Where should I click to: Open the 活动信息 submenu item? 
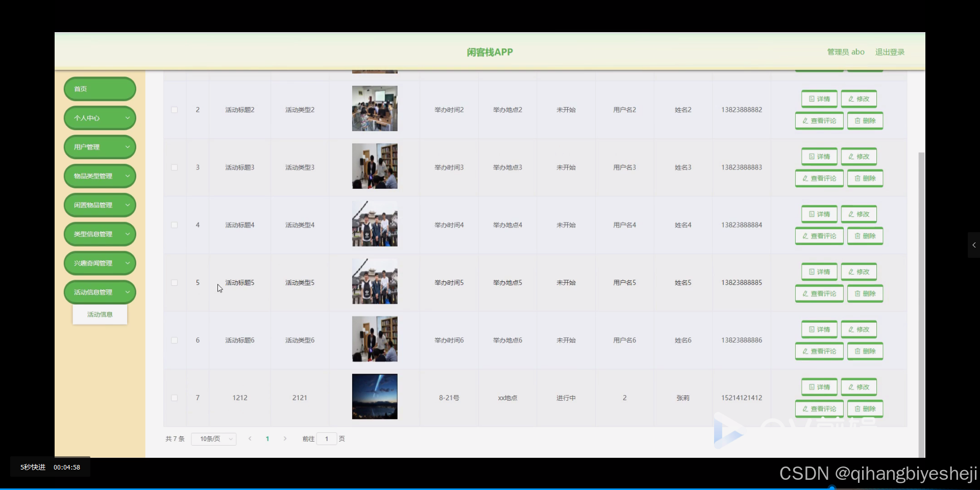pyautogui.click(x=100, y=314)
